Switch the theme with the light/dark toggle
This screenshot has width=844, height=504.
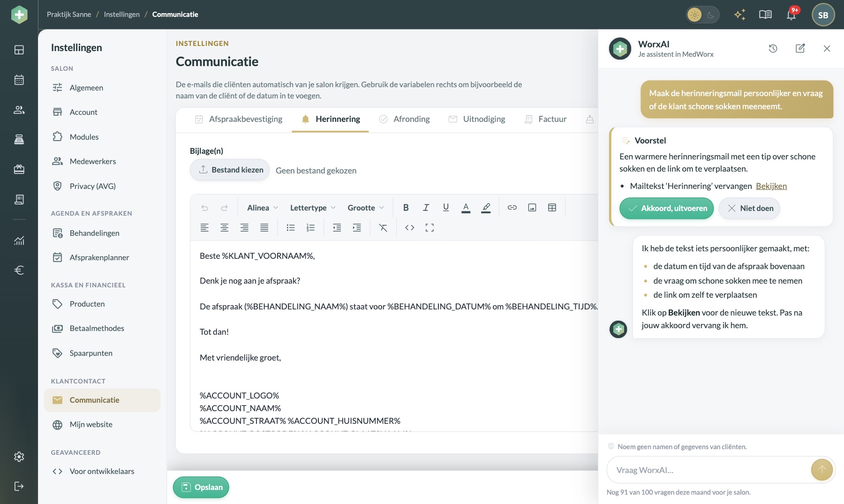[702, 15]
